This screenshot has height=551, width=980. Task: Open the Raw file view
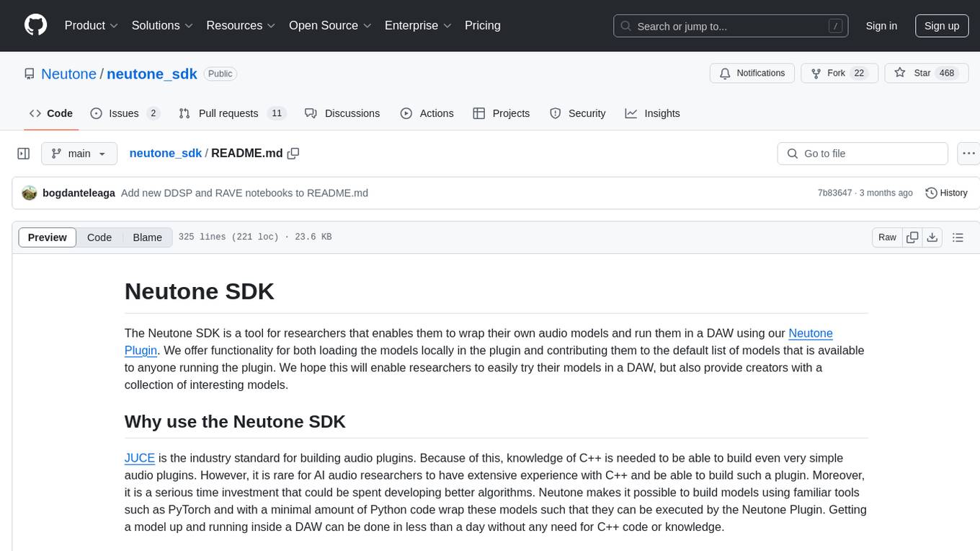(887, 237)
